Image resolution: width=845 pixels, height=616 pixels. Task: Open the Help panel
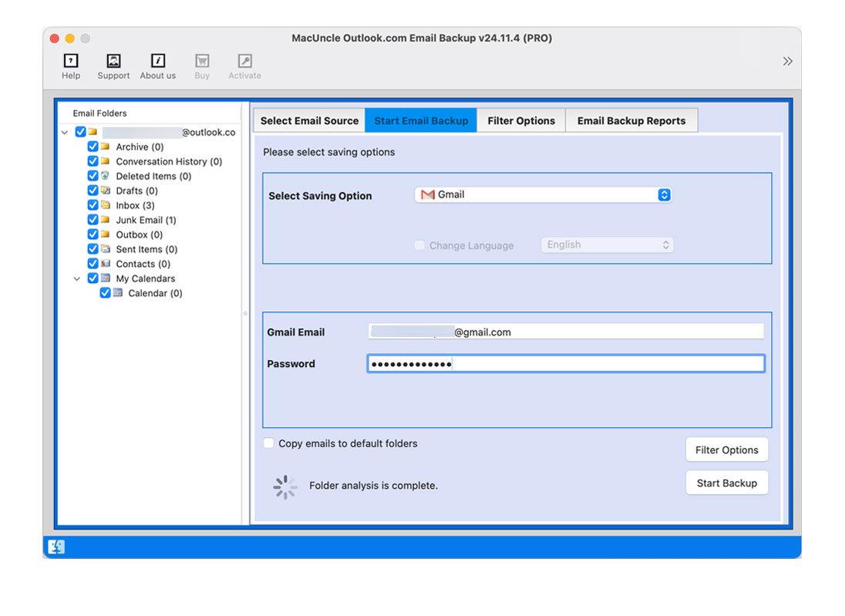(x=70, y=65)
